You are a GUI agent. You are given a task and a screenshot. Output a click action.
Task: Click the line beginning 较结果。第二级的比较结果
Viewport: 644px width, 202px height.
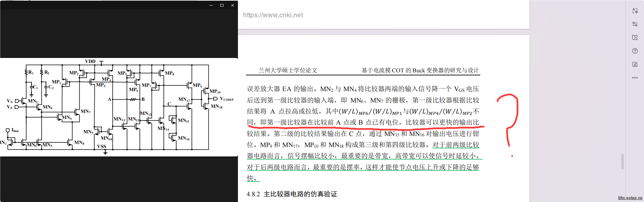coord(363,134)
